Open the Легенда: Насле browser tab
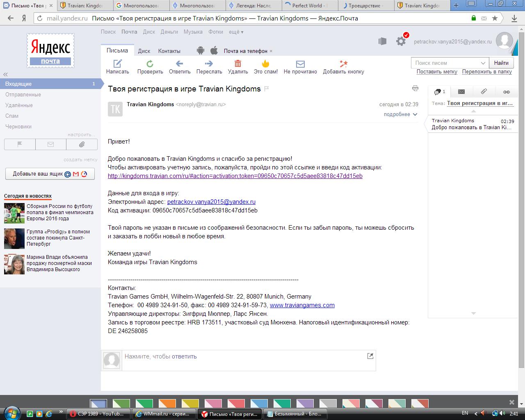Image resolution: width=525 pixels, height=420 pixels. pyautogui.click(x=253, y=5)
